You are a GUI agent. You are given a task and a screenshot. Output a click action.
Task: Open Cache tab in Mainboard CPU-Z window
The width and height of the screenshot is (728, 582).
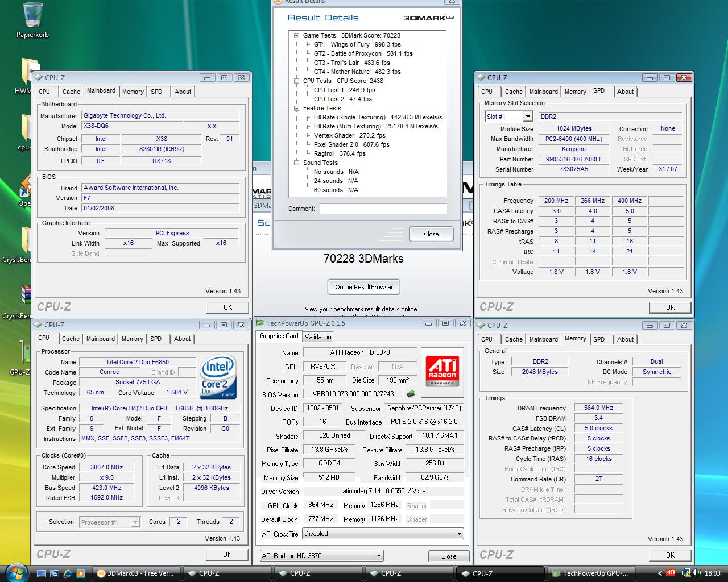[71, 92]
